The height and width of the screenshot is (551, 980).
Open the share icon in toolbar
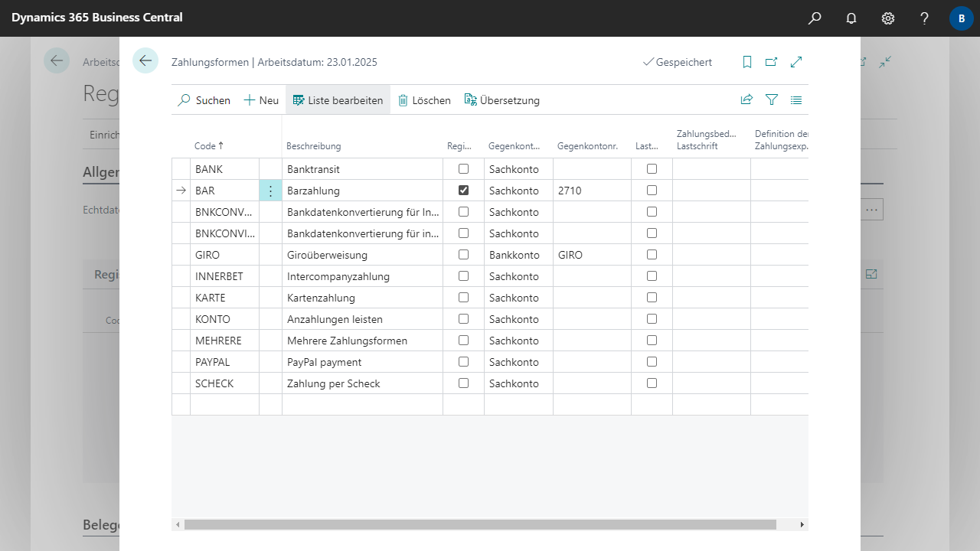pos(746,99)
